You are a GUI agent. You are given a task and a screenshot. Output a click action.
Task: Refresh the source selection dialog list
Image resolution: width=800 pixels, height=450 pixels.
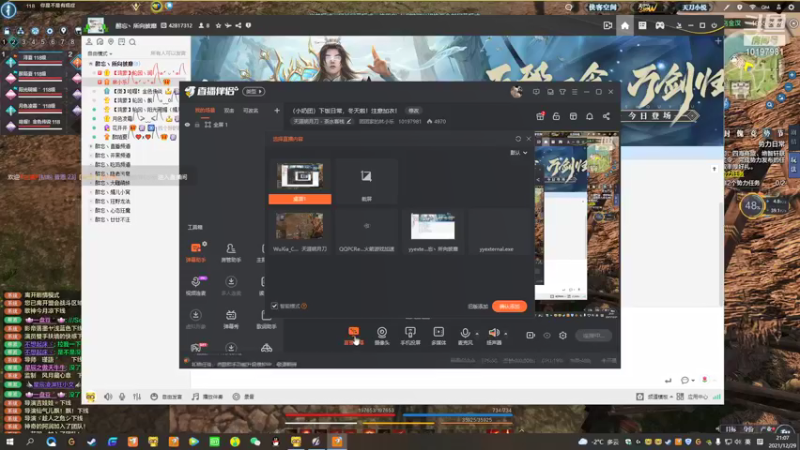518,139
